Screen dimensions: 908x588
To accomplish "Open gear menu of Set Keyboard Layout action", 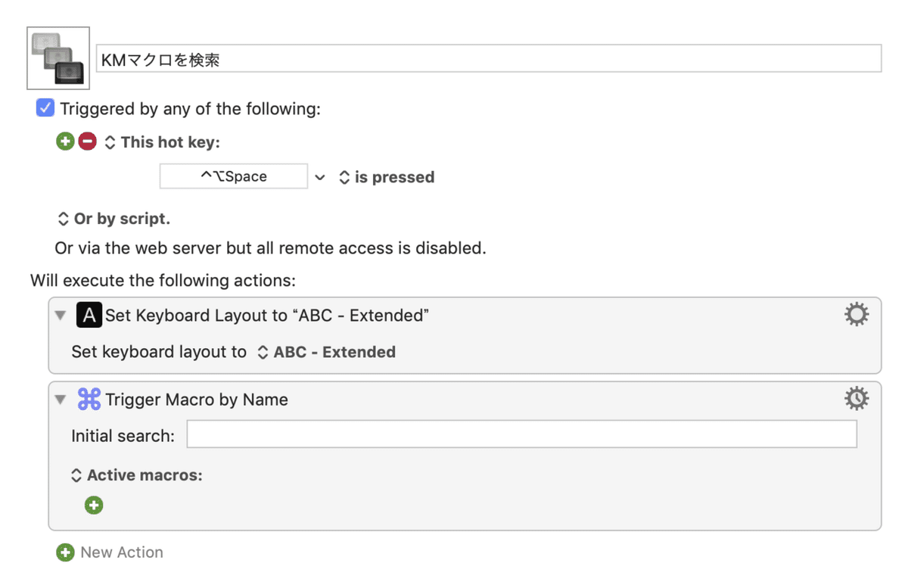I will (857, 315).
